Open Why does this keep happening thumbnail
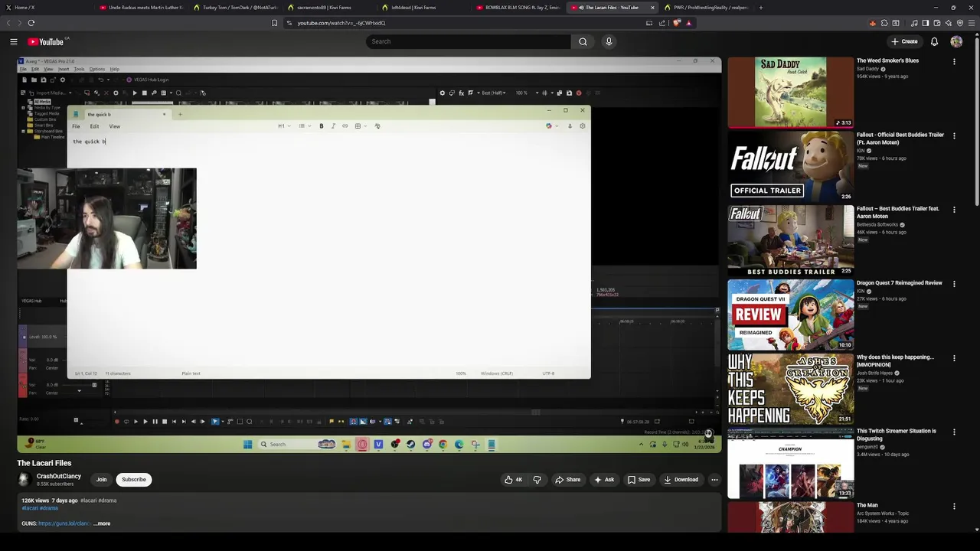Screen dimensions: 980x551 click(x=790, y=388)
